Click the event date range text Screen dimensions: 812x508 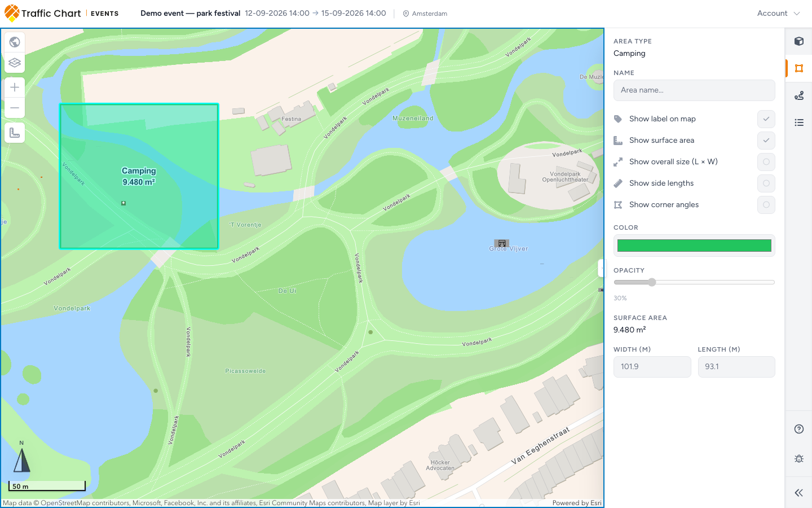(x=315, y=13)
